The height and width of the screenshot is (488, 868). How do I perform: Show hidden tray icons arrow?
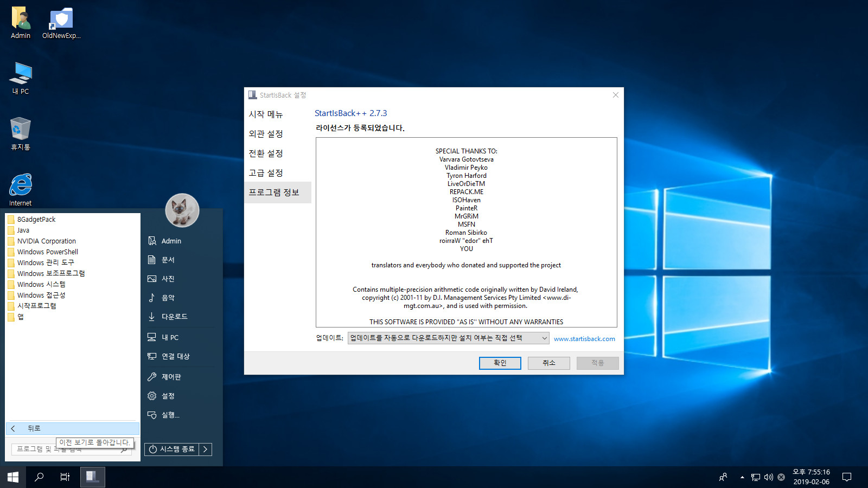742,477
